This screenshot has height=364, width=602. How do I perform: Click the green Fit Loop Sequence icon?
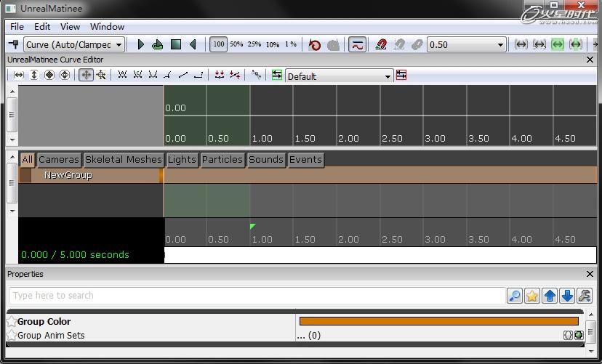pyautogui.click(x=576, y=44)
